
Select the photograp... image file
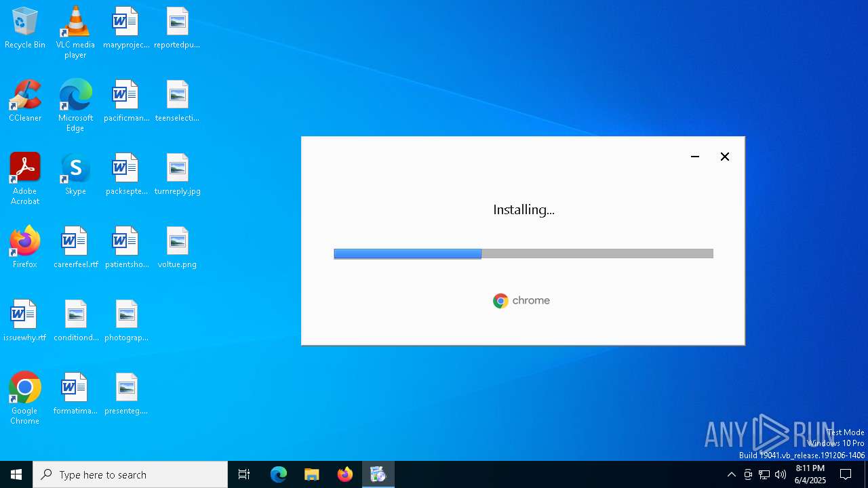coord(126,321)
